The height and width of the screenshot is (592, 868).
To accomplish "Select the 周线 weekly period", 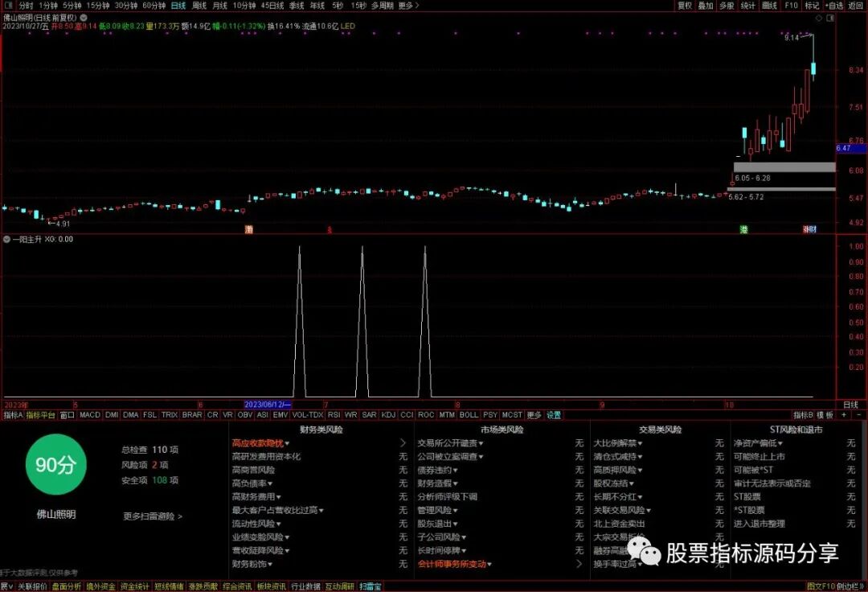I will click(x=199, y=6).
